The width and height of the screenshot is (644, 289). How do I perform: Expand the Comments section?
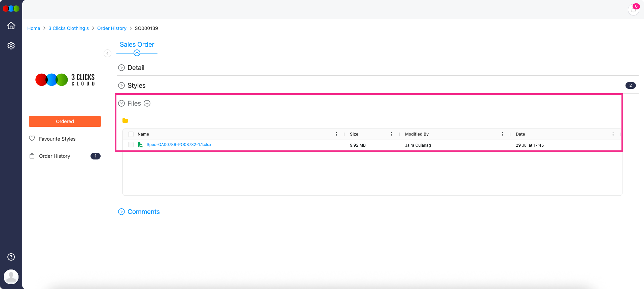pos(121,212)
